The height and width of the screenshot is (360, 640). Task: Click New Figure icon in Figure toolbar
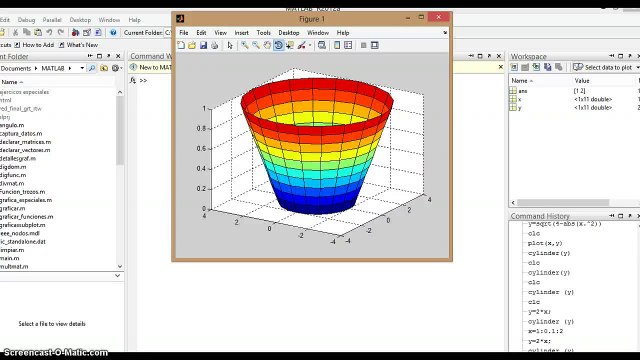pyautogui.click(x=181, y=45)
